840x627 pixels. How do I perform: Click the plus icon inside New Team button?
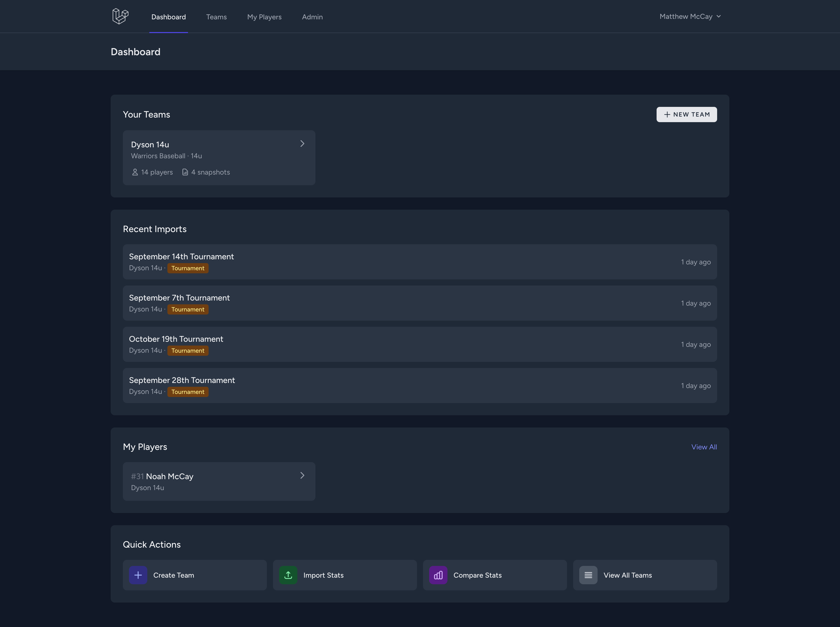(667, 114)
